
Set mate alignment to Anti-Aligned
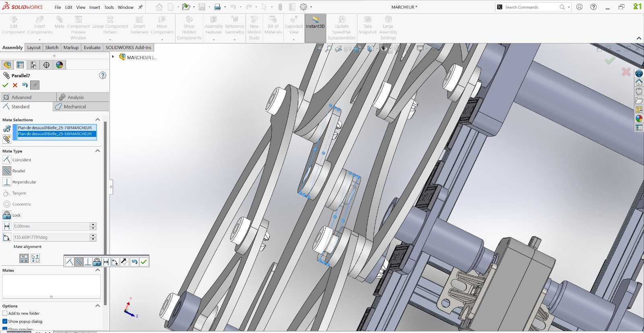(x=35, y=259)
